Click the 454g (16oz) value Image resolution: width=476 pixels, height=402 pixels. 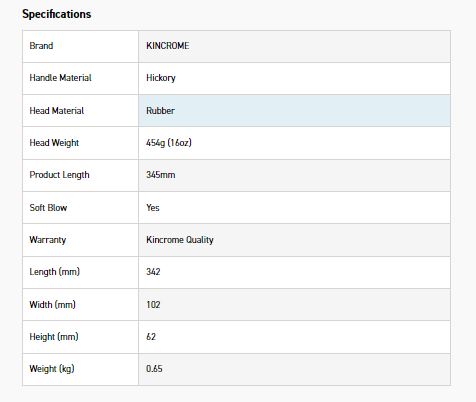tap(169, 143)
